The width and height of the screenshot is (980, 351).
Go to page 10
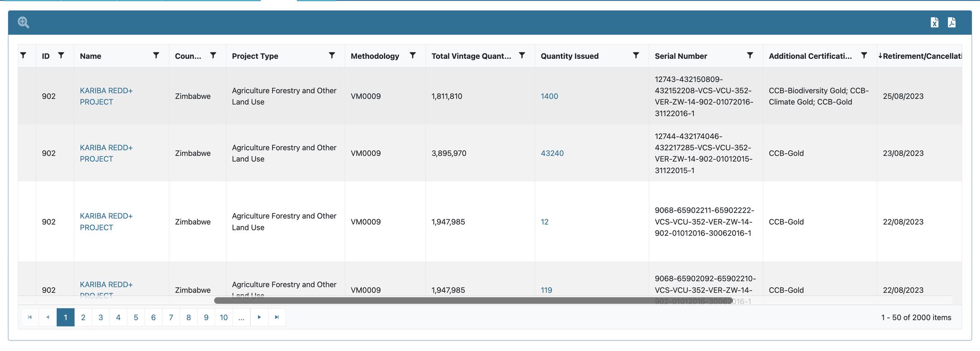(223, 317)
